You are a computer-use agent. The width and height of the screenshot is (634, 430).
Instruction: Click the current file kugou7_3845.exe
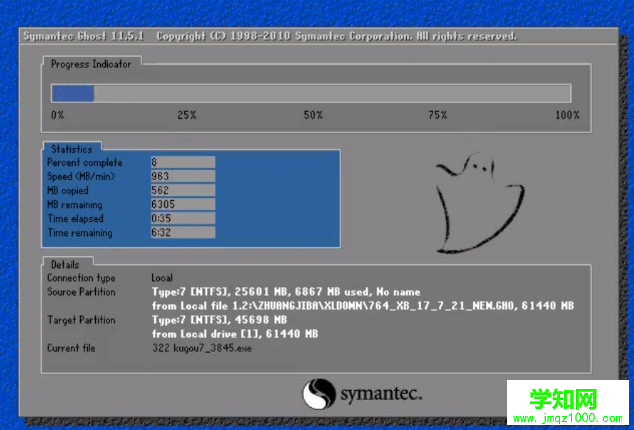(x=202, y=348)
